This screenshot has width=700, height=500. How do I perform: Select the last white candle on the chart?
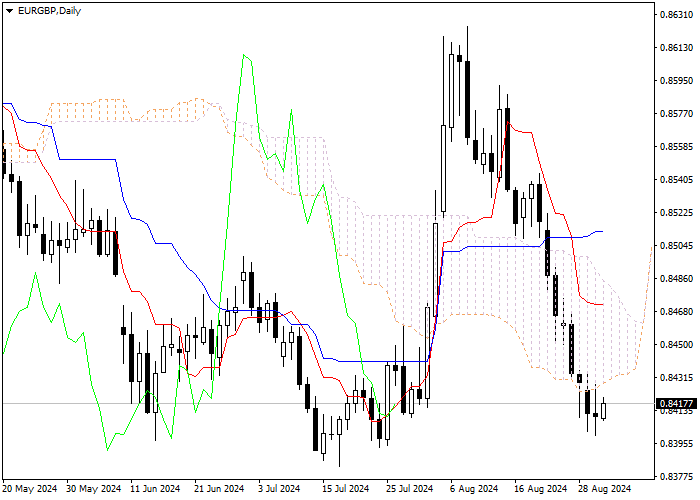(604, 410)
